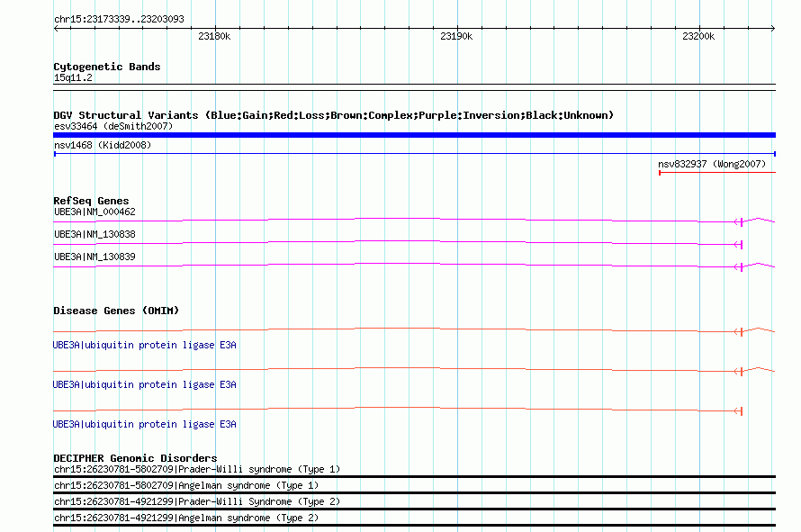Select the esv33464 (deSmith2007) variant label

tap(113, 126)
